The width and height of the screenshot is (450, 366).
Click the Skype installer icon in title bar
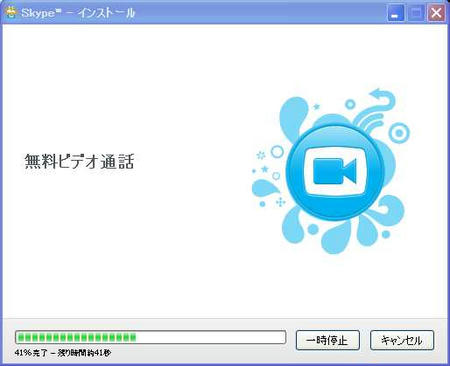pos(11,13)
